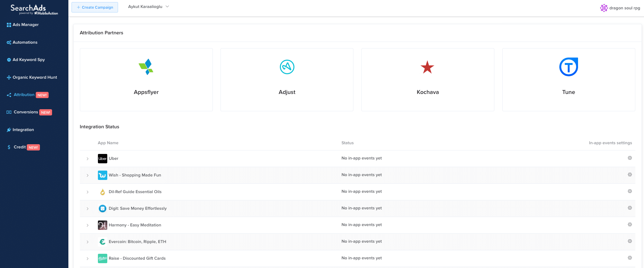This screenshot has height=268, width=644.
Task: Expand the Uber row
Action: (x=87, y=159)
